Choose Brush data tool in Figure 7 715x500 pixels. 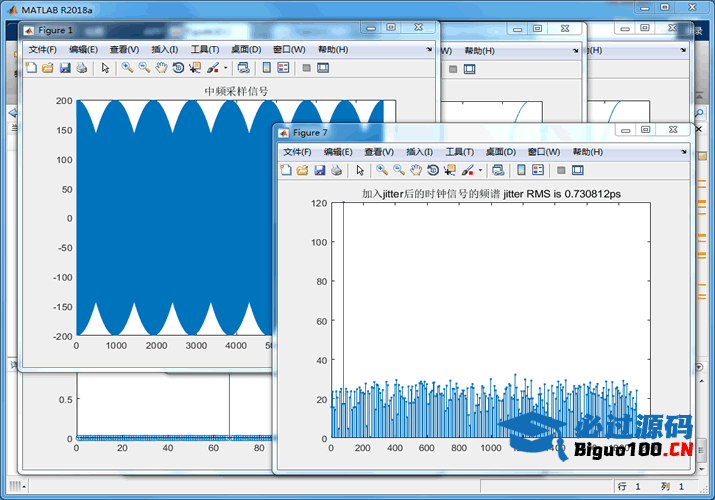pyautogui.click(x=467, y=170)
